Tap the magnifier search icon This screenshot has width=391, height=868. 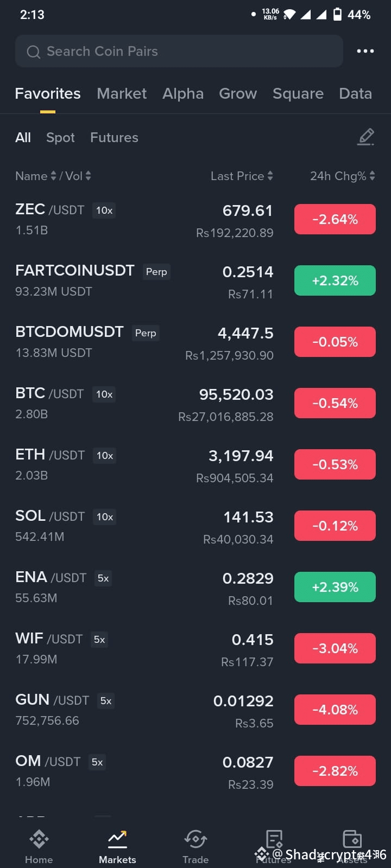[34, 52]
